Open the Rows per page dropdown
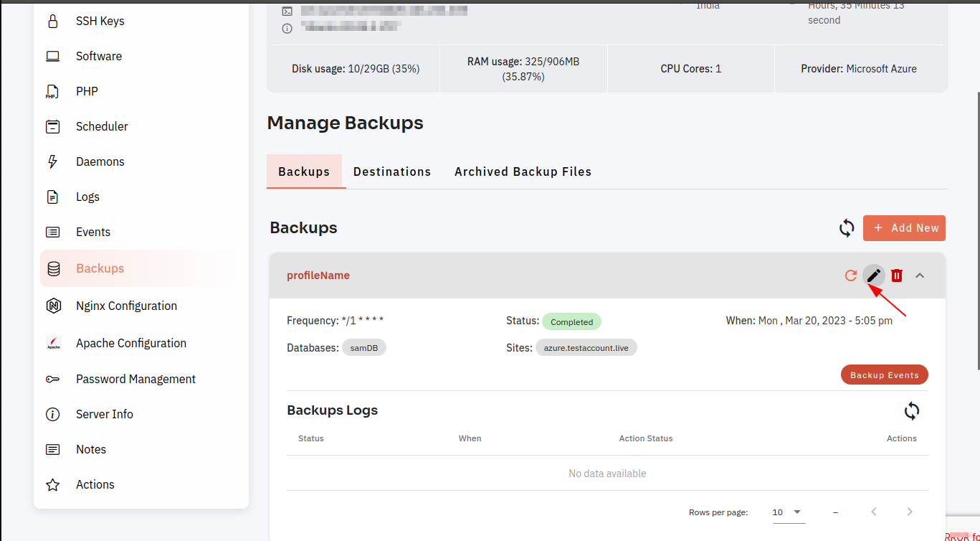Screen dimensions: 980x541 pos(787,512)
